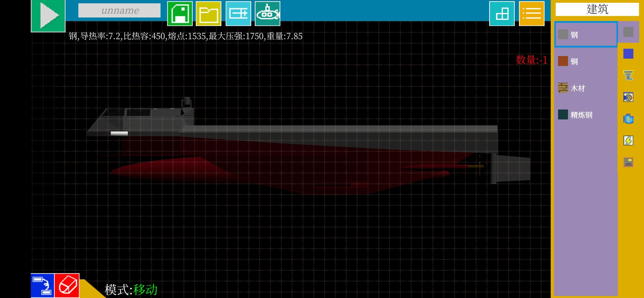The width and height of the screenshot is (644, 298).
Task: Click the cyan blueprint layout icon
Action: 238,13
